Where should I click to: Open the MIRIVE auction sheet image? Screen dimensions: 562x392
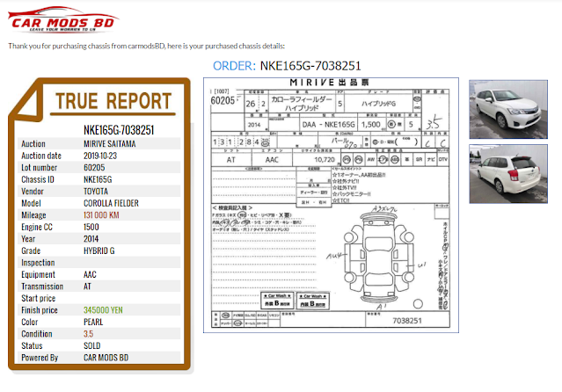331,205
